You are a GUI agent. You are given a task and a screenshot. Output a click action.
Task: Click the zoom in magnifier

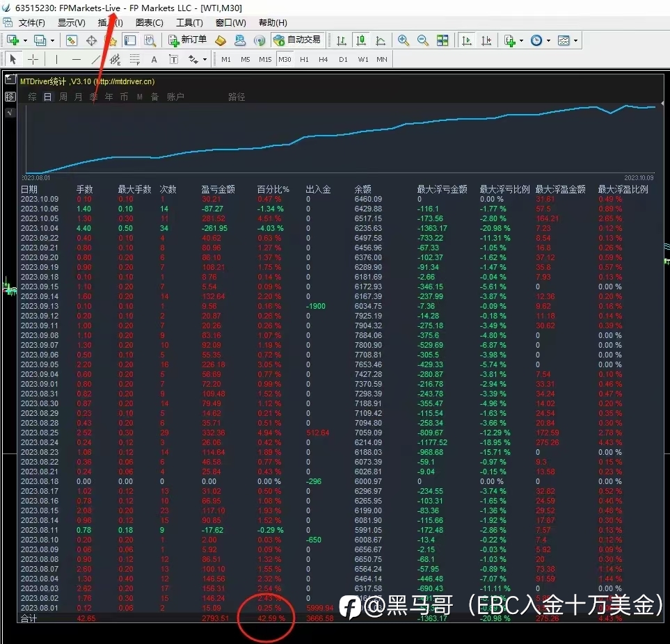click(403, 40)
